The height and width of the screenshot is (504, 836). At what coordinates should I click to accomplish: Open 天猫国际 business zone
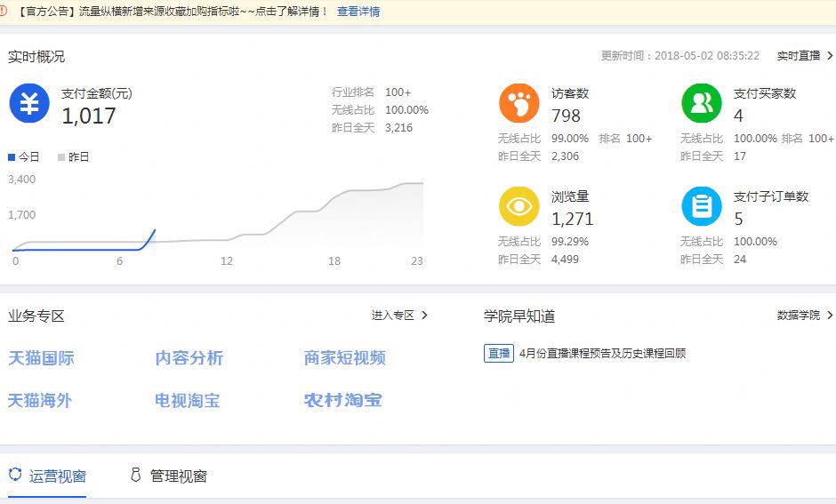pos(41,358)
